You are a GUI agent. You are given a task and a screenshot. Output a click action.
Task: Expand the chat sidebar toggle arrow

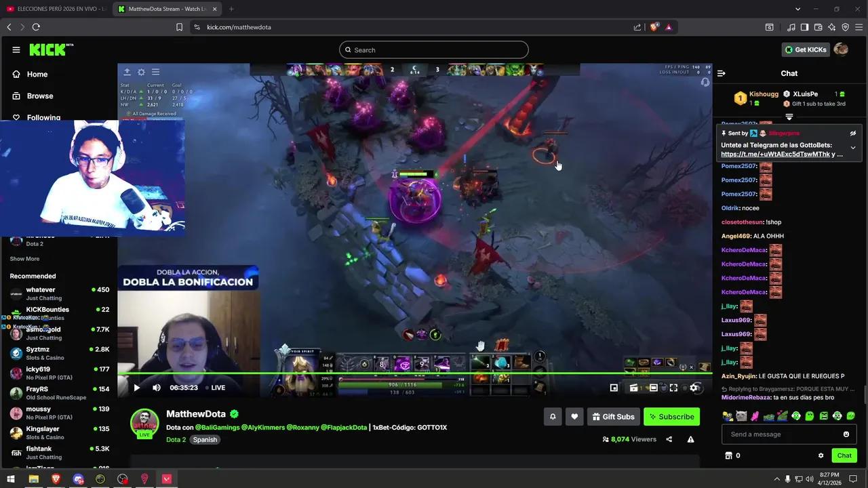point(721,73)
